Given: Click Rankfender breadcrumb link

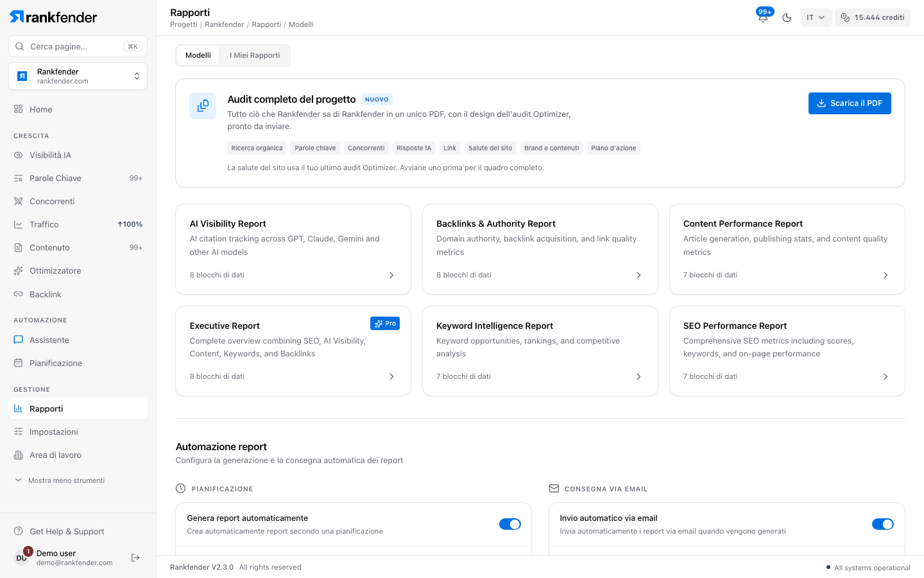Looking at the screenshot, I should pos(225,24).
